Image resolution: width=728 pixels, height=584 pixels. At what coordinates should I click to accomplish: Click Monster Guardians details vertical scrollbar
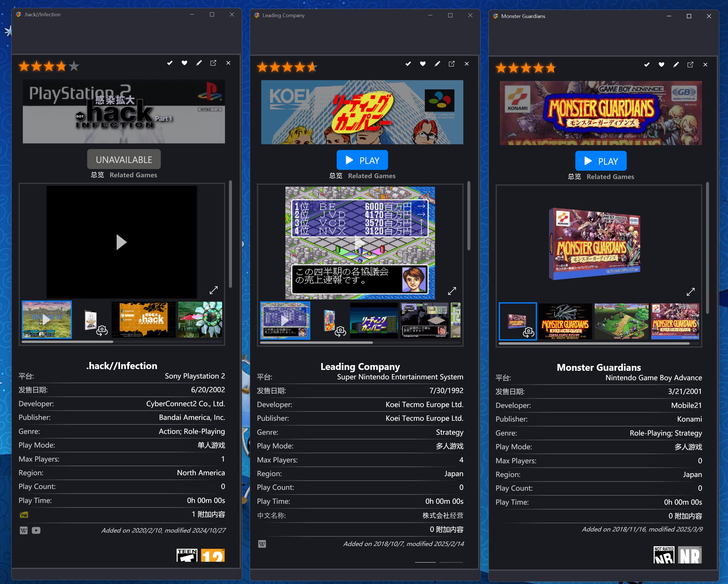707,248
